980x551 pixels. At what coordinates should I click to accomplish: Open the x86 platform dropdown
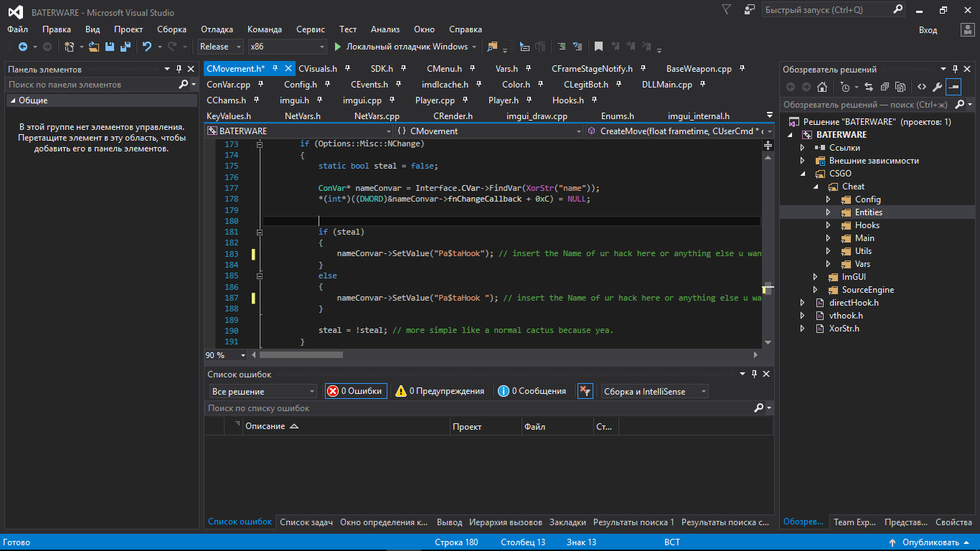[287, 47]
